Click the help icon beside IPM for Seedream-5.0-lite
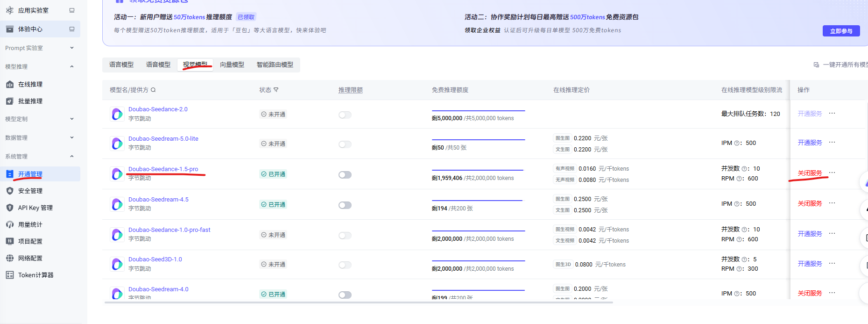Image resolution: width=868 pixels, height=324 pixels. tap(737, 143)
